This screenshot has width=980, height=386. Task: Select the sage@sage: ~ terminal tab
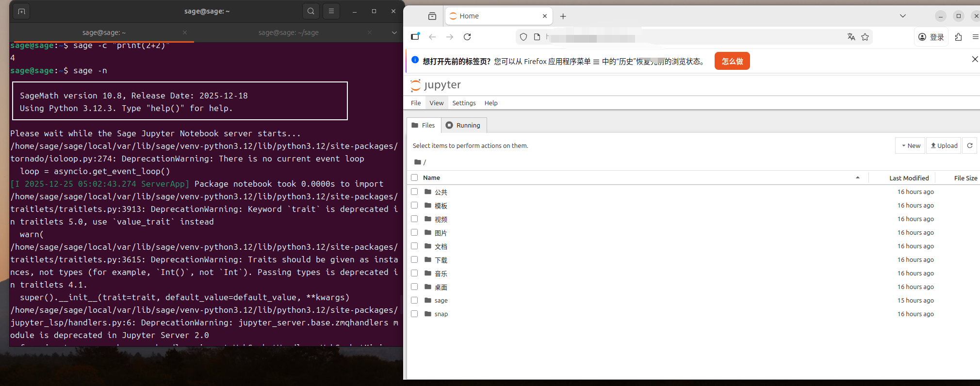[104, 32]
